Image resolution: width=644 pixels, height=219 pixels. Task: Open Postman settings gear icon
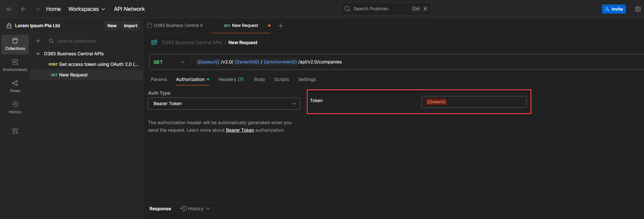pos(638,9)
